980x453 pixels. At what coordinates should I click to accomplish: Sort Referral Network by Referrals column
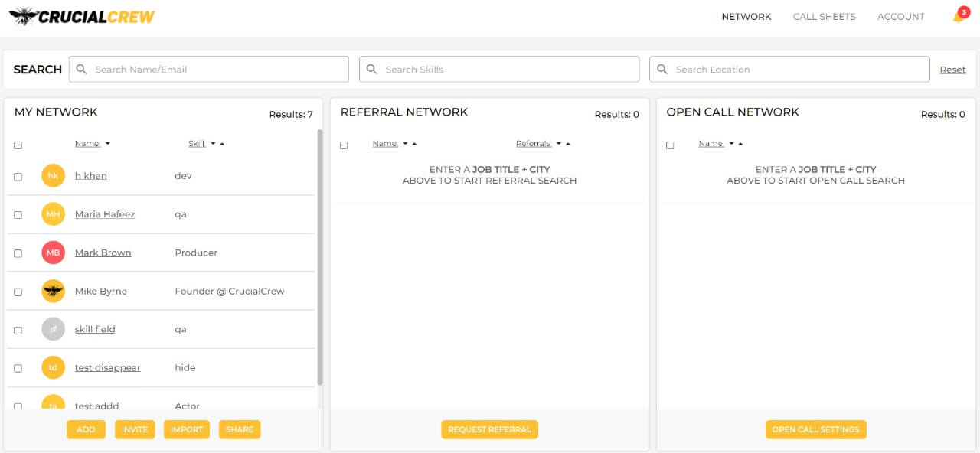(533, 144)
